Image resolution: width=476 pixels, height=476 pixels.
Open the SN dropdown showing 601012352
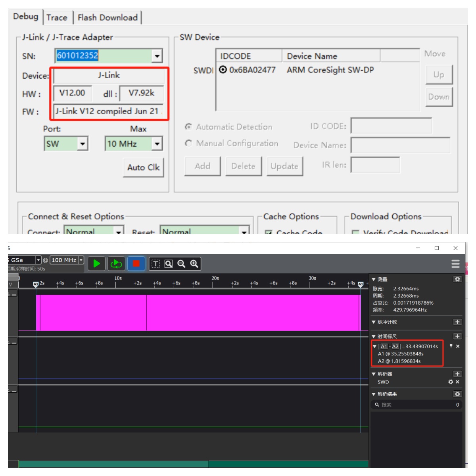tap(157, 56)
